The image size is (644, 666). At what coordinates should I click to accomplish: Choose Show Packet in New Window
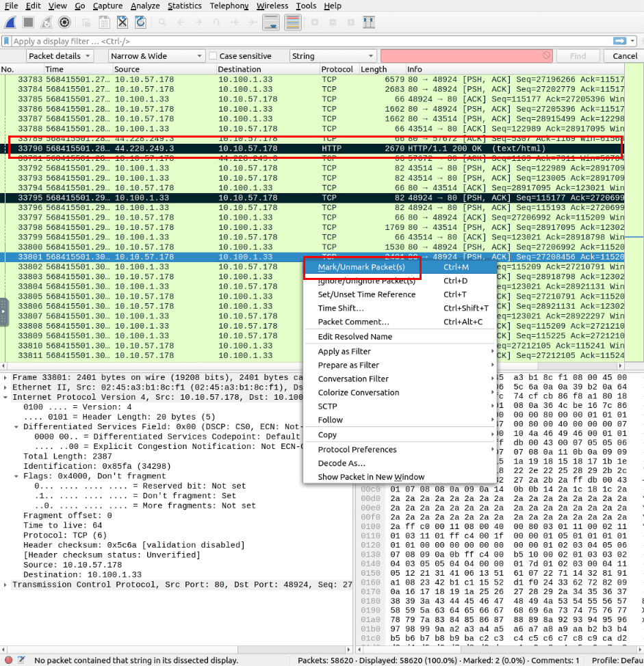(371, 477)
